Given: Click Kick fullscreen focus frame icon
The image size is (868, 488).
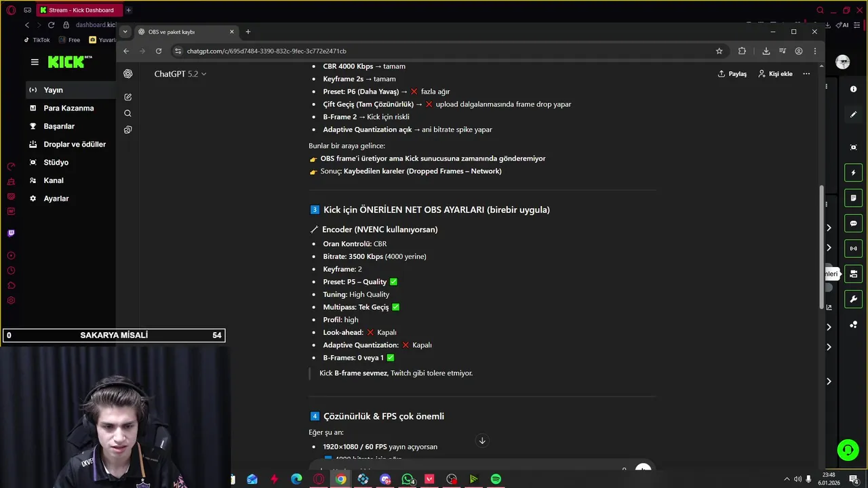Looking at the screenshot, I should coord(854,147).
